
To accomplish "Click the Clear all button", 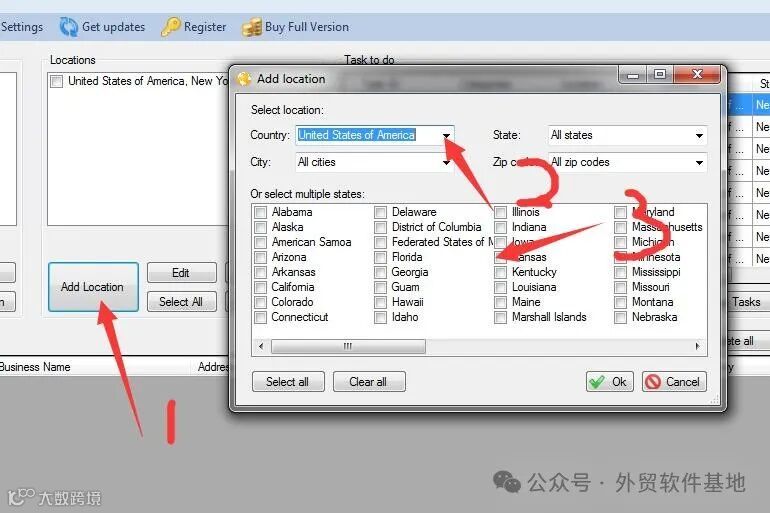I will click(x=369, y=381).
